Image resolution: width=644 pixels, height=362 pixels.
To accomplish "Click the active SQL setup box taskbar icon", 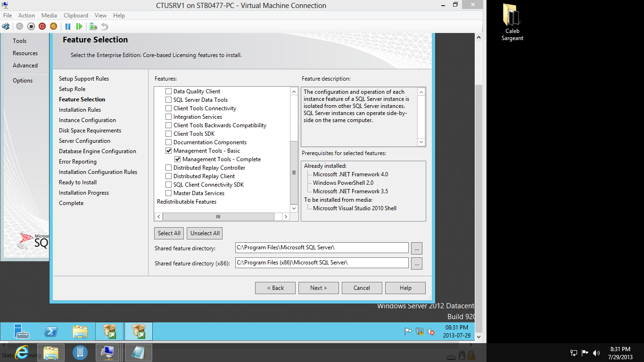I will 139,331.
